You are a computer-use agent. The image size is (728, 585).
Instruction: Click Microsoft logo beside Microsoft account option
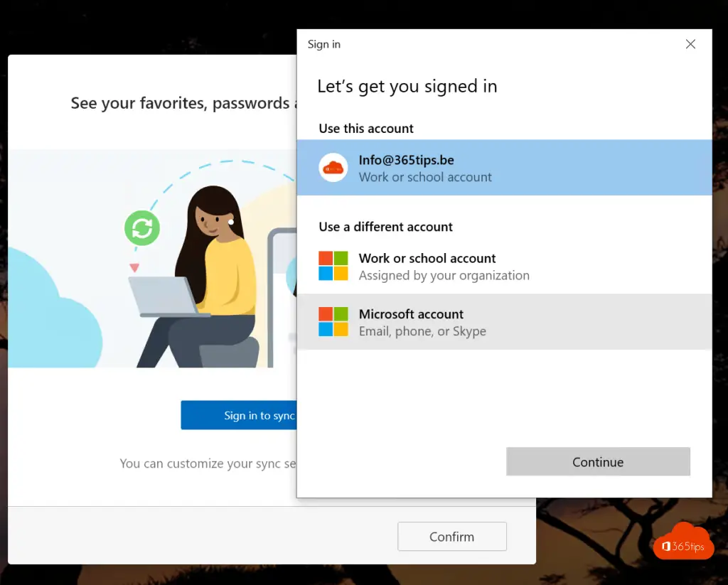pos(333,322)
